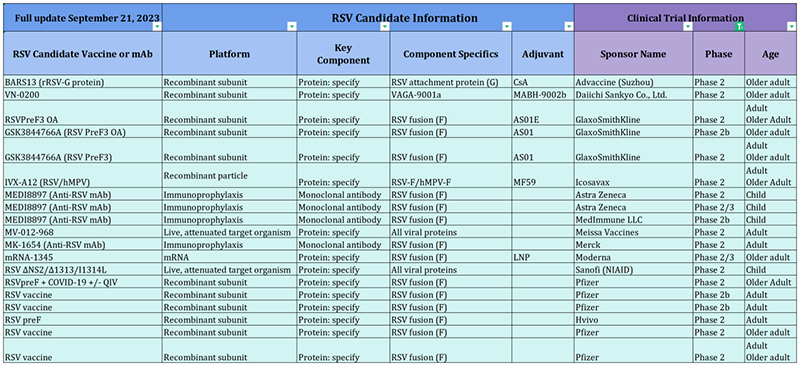This screenshot has height=366, width=800.
Task: Select the Daiichi Sankyo Co., Ltd. sponsor cell
Action: 633,95
